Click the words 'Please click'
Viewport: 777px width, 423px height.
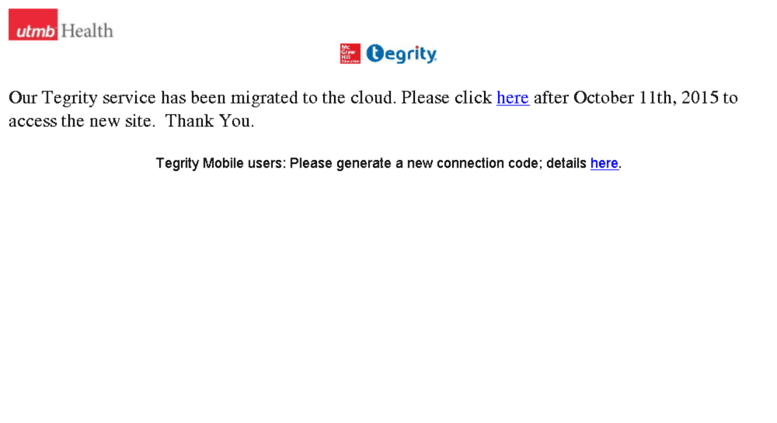point(446,98)
